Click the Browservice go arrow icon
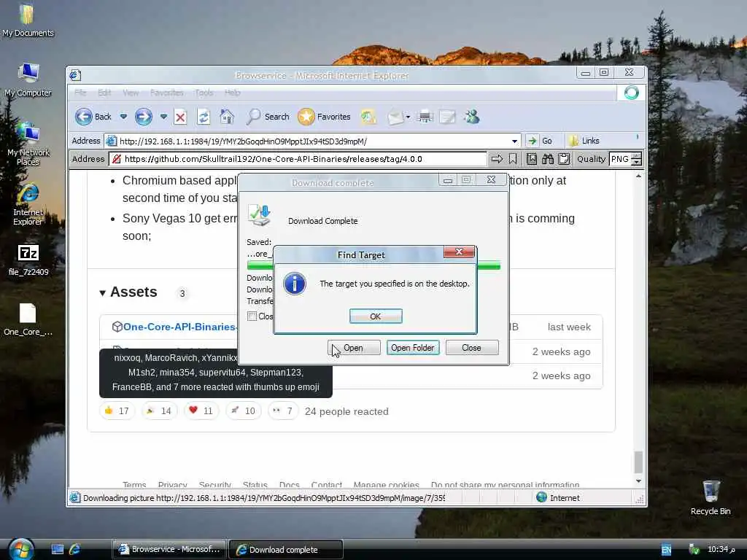This screenshot has width=747, height=560. point(497,159)
